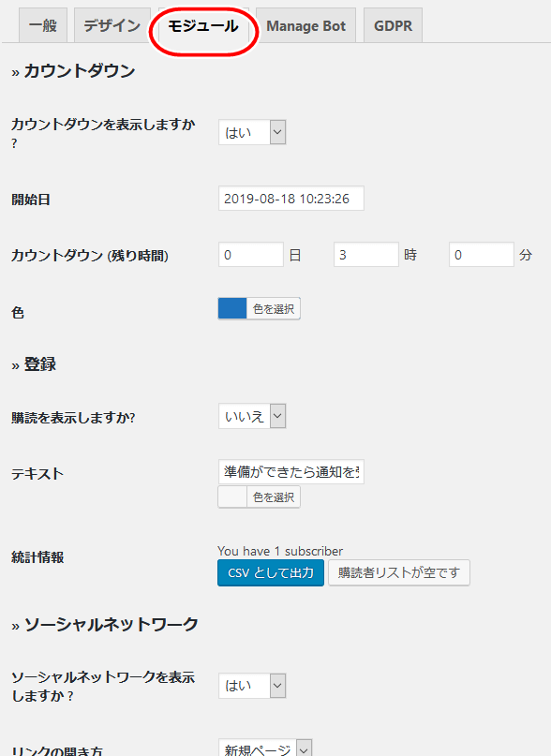The width and height of the screenshot is (551, 756).
Task: Click the countdown 分 (minutes) input field
Action: pyautogui.click(x=482, y=255)
